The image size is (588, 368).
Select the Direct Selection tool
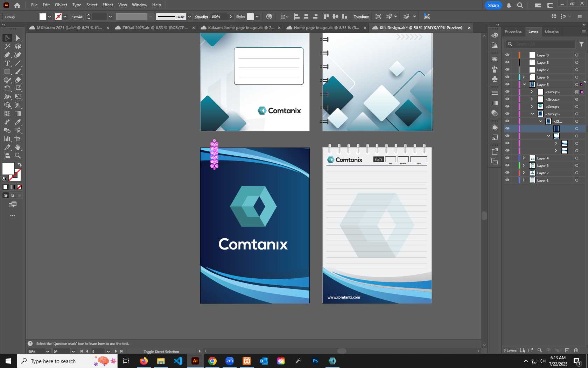point(18,38)
